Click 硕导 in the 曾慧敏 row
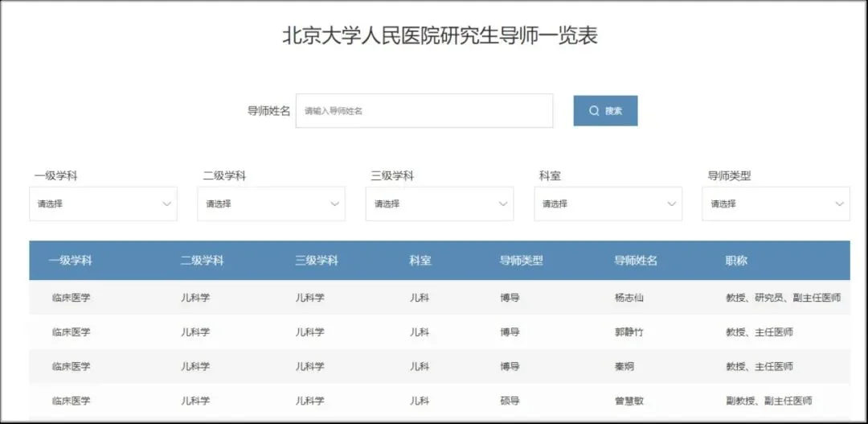Viewport: 868px width, 424px height. point(510,401)
